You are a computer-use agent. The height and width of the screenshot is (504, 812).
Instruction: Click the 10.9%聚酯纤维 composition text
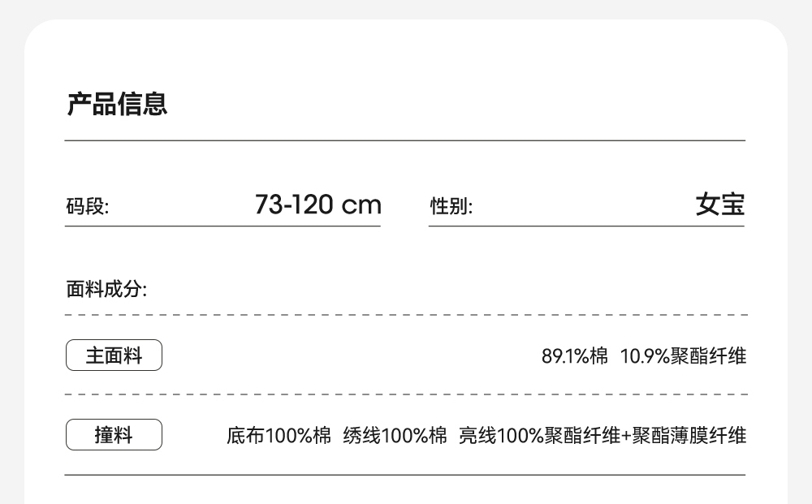682,355
